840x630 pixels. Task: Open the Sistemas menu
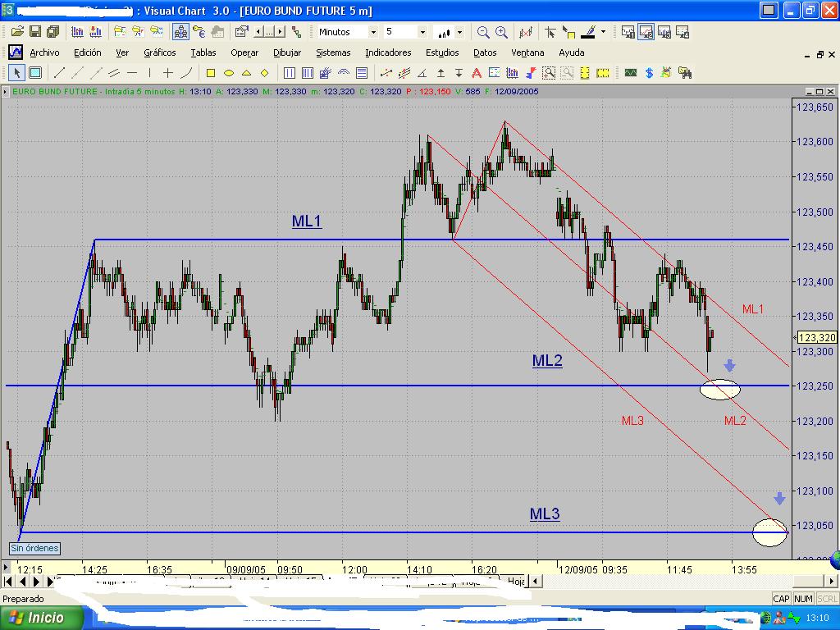pos(333,52)
